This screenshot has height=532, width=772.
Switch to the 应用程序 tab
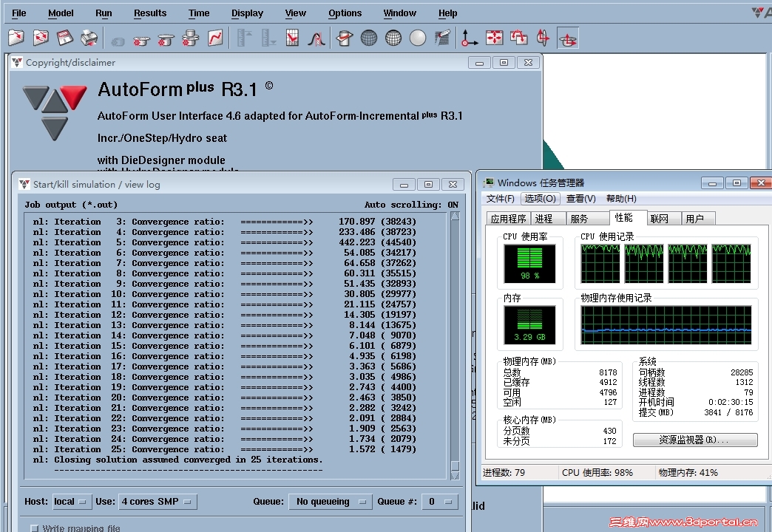(x=508, y=219)
